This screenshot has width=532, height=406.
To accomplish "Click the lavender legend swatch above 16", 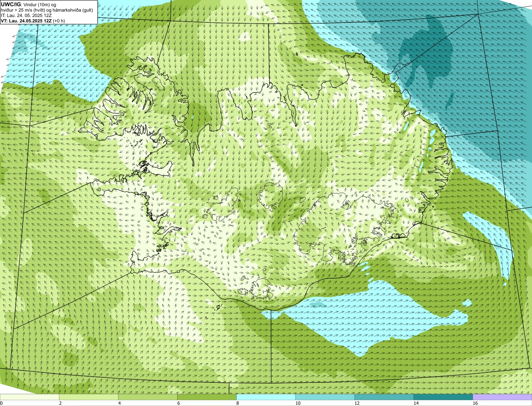I will [502, 397].
